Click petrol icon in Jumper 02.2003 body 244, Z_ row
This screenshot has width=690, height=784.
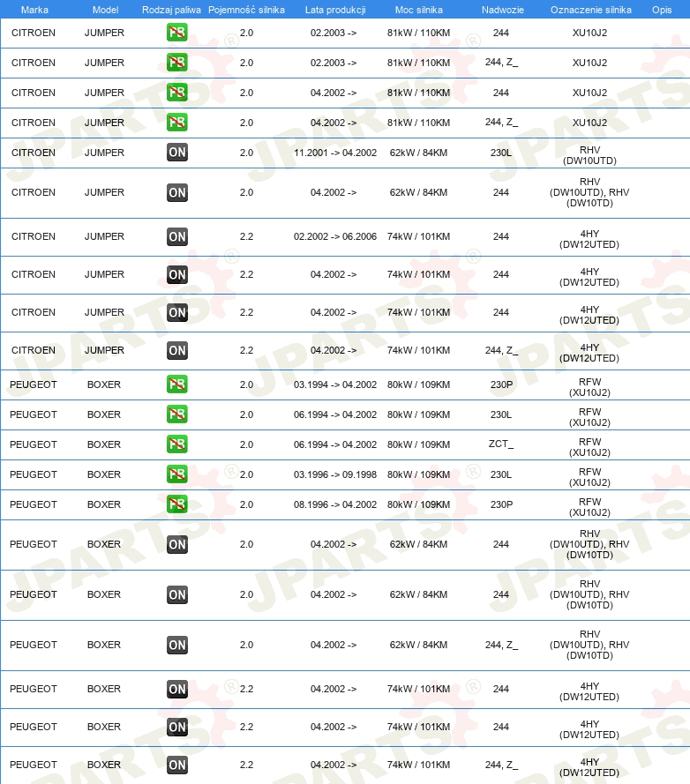[177, 63]
